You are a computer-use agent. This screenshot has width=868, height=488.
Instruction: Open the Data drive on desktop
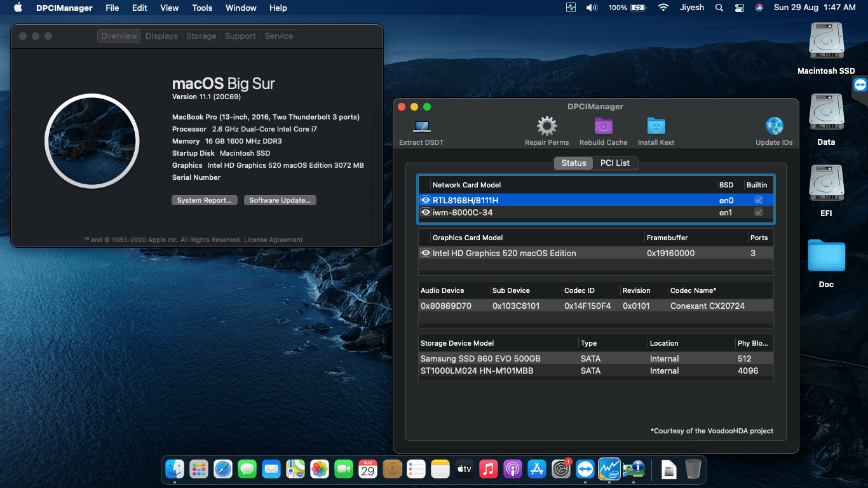[x=826, y=113]
